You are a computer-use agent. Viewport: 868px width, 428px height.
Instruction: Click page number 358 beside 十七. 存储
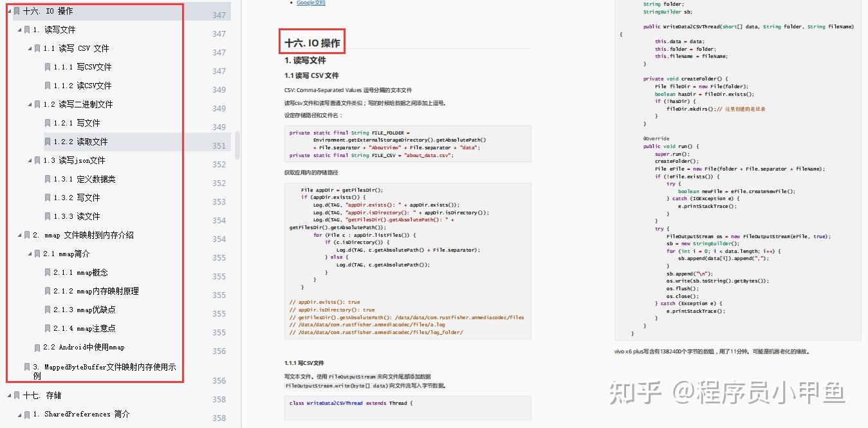pos(219,400)
